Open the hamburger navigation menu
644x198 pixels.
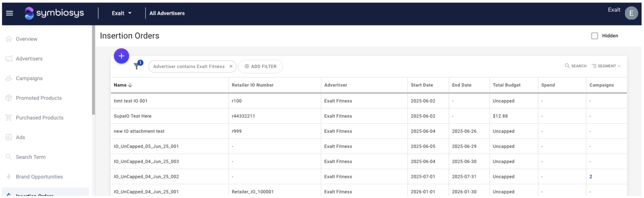(x=9, y=13)
